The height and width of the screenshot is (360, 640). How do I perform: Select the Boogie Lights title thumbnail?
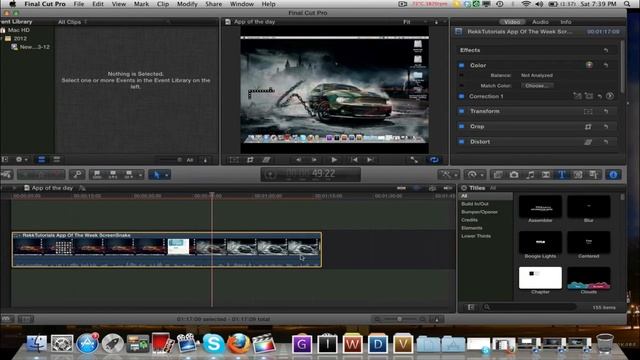point(540,242)
